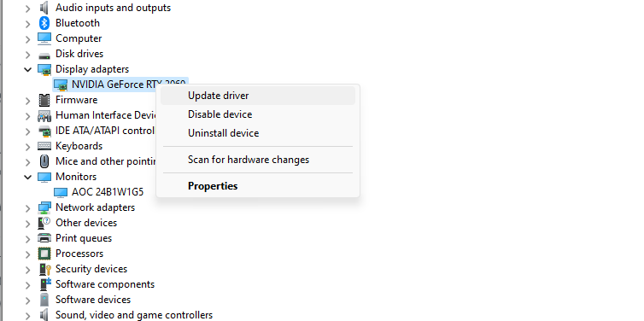
Task: Click the NVIDIA GeForce RTX adapter icon
Action: point(61,85)
